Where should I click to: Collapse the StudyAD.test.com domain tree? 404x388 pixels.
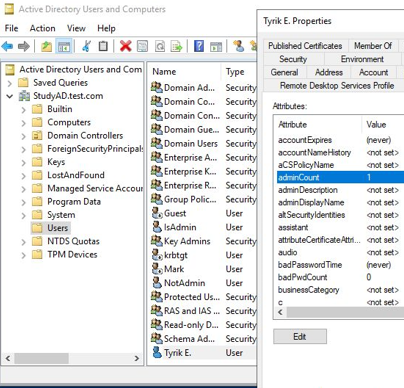(x=10, y=96)
